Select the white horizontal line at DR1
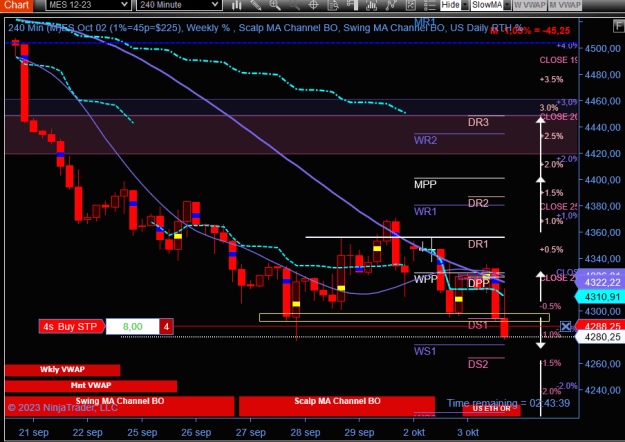This screenshot has width=625, height=442. 405,238
